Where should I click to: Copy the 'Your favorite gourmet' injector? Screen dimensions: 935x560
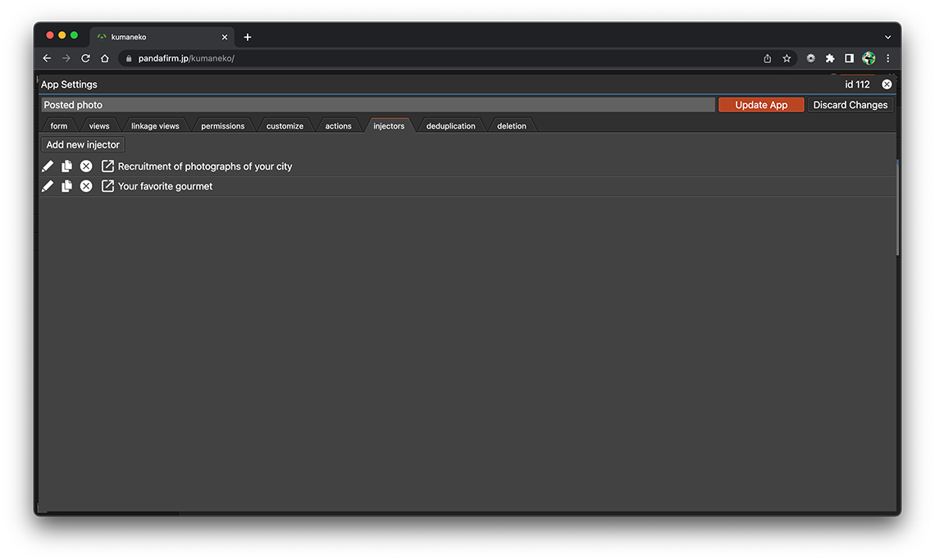66,186
